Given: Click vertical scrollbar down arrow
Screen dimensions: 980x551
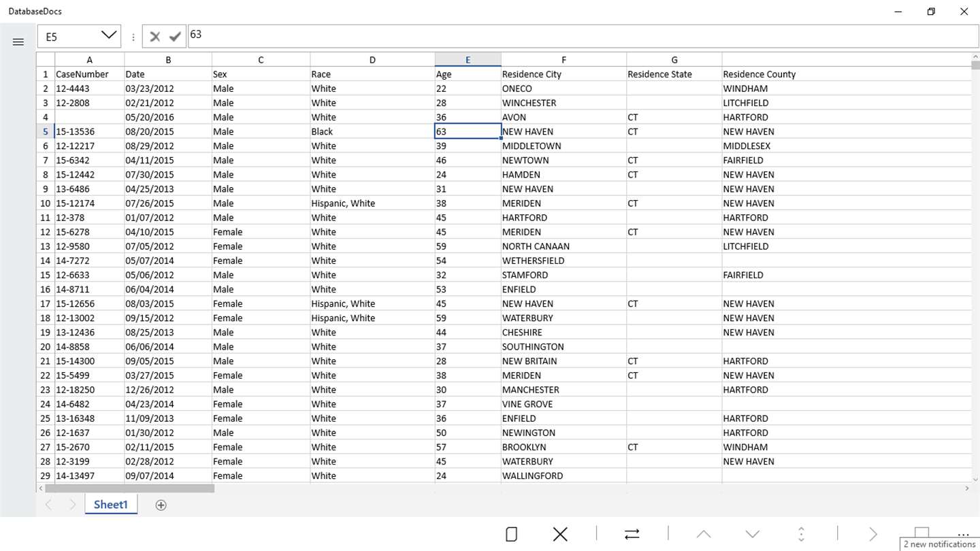Looking at the screenshot, I should [975, 478].
